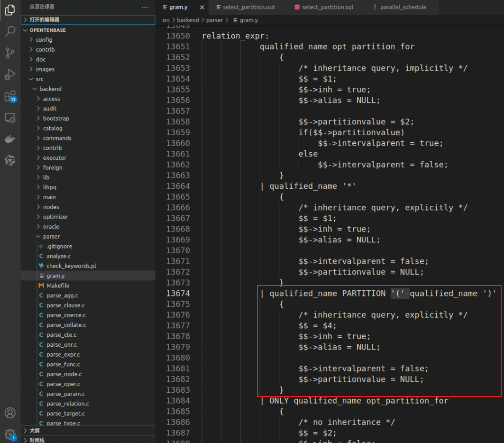This screenshot has height=443, width=504.
Task: Open the Accounts icon
Action: 10,413
